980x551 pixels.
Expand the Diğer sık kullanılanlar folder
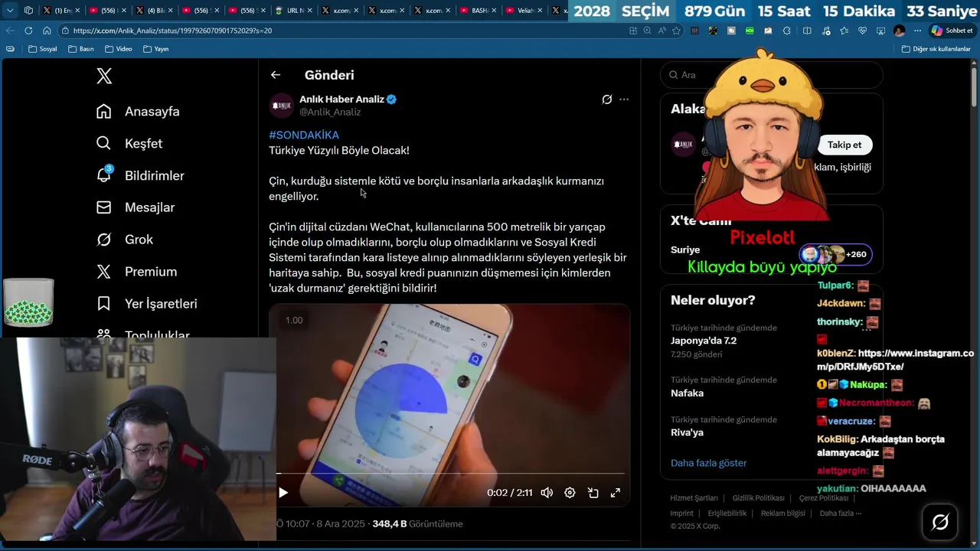click(x=936, y=49)
